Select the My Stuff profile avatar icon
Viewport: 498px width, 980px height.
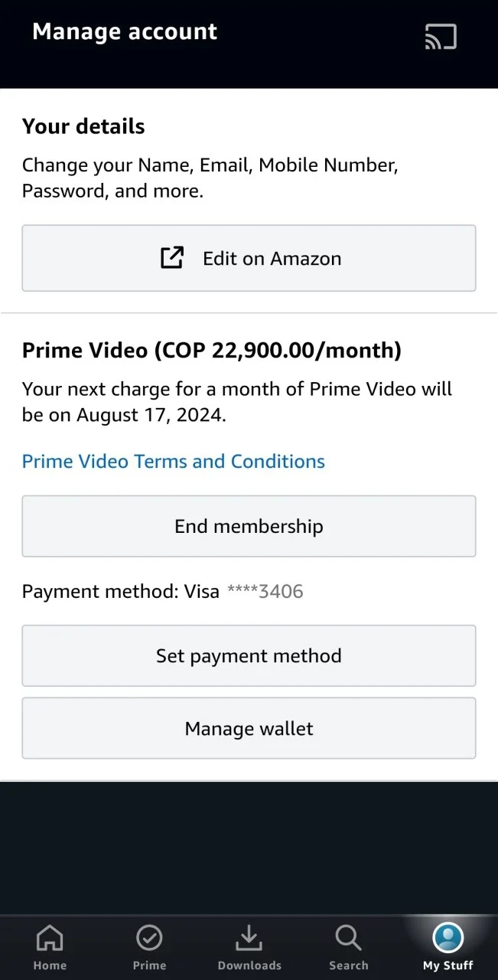coord(448,937)
